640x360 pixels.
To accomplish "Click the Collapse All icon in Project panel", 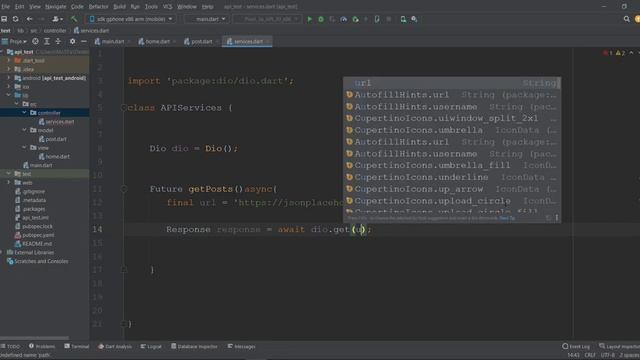I will [58, 41].
